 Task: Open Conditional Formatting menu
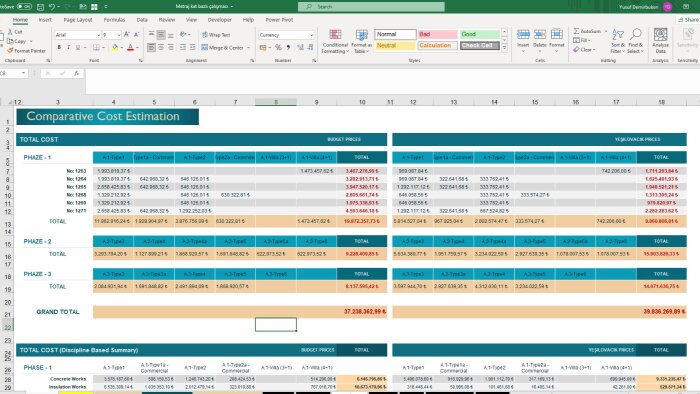335,41
